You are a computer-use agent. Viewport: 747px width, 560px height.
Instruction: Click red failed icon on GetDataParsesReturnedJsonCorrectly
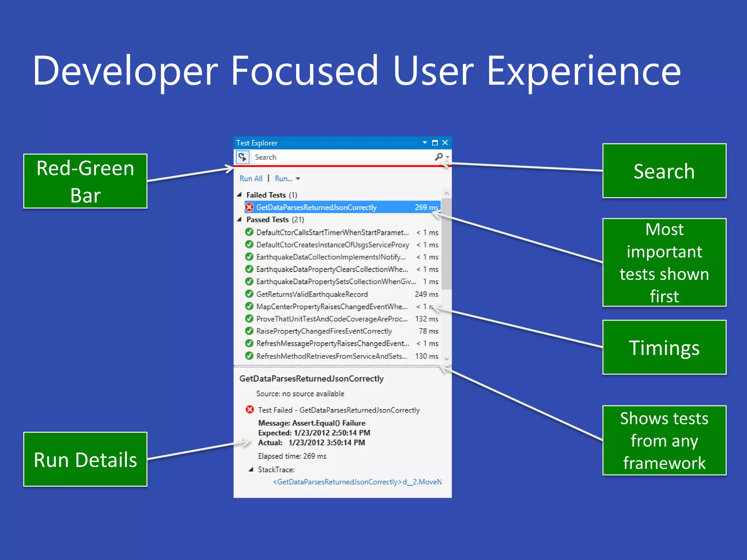[249, 207]
